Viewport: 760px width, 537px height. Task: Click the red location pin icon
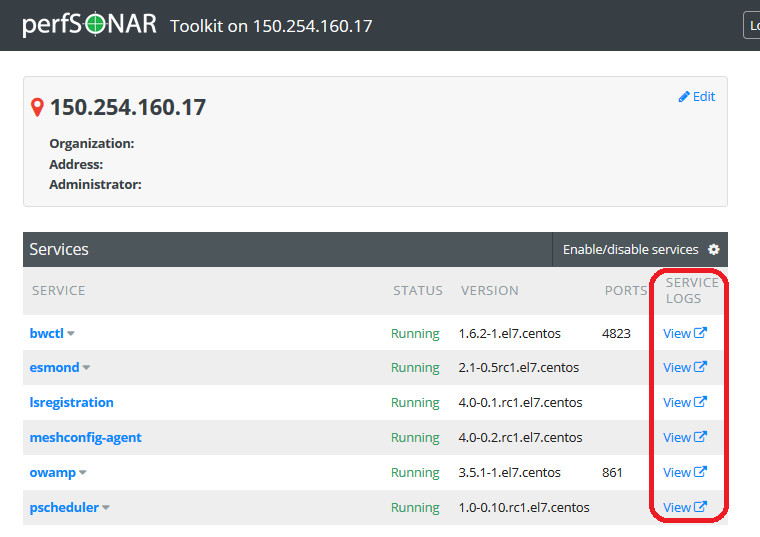click(37, 108)
